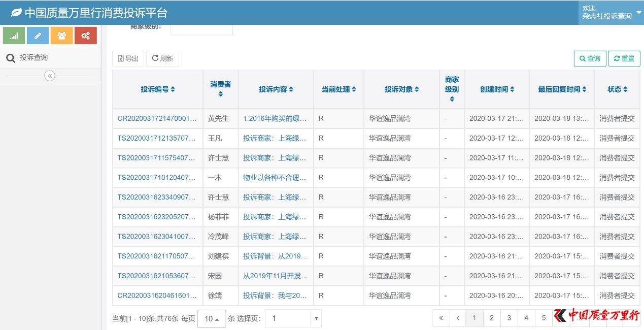Screen dimensions: 644x330
Task: Open complaint TS2020031623041007 link
Action: coord(157,237)
